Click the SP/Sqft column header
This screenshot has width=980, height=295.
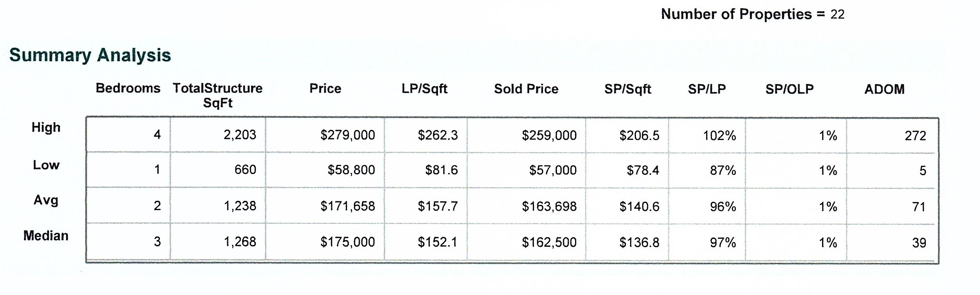tap(627, 89)
